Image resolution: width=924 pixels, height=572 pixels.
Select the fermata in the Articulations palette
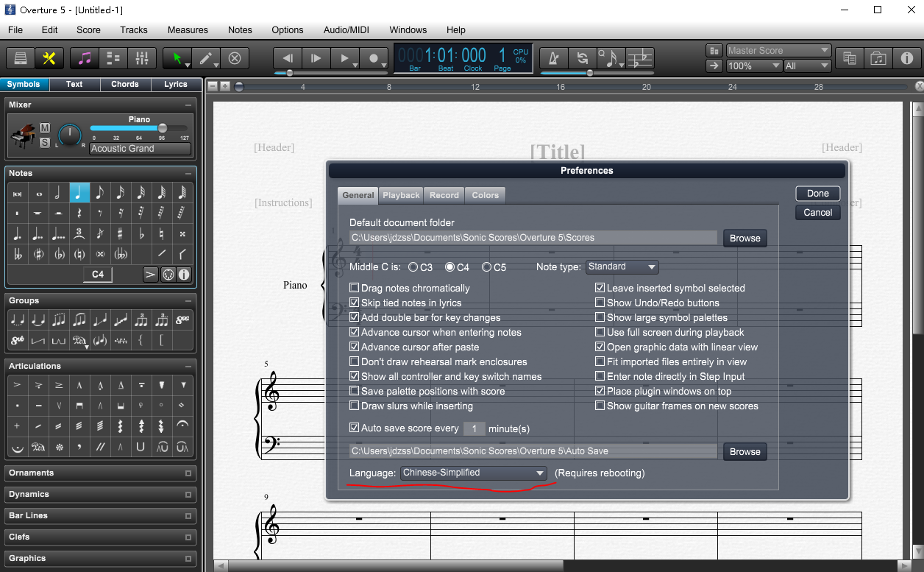click(182, 426)
